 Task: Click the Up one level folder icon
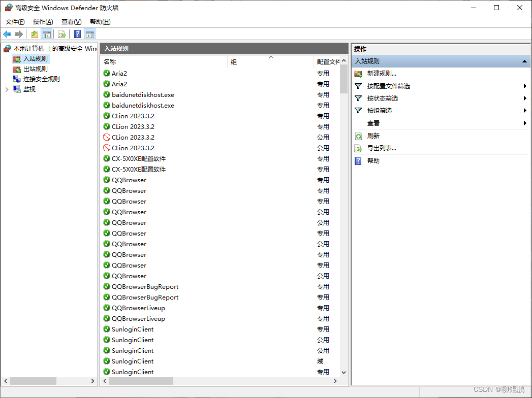[34, 34]
